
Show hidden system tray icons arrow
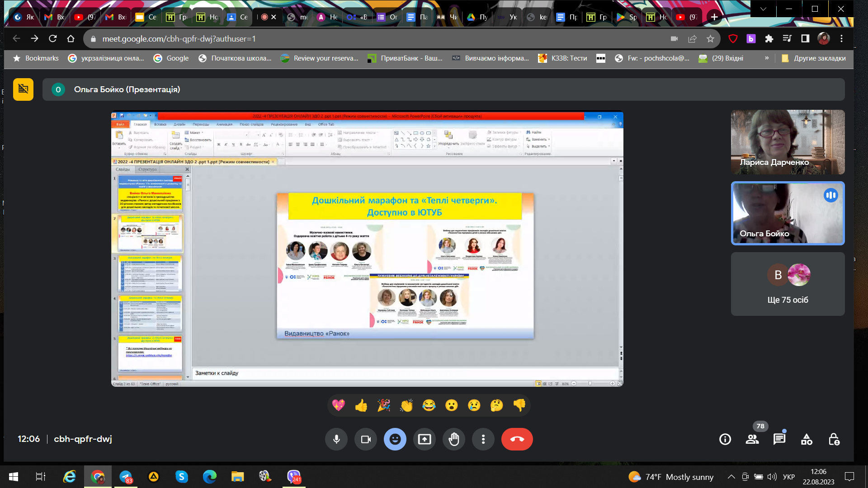(731, 477)
